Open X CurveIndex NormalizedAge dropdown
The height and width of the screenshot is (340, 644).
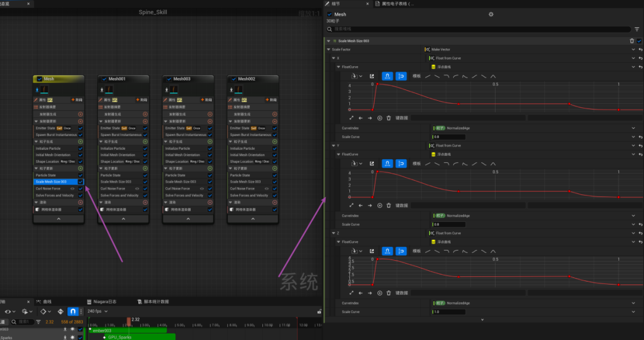[633, 128]
